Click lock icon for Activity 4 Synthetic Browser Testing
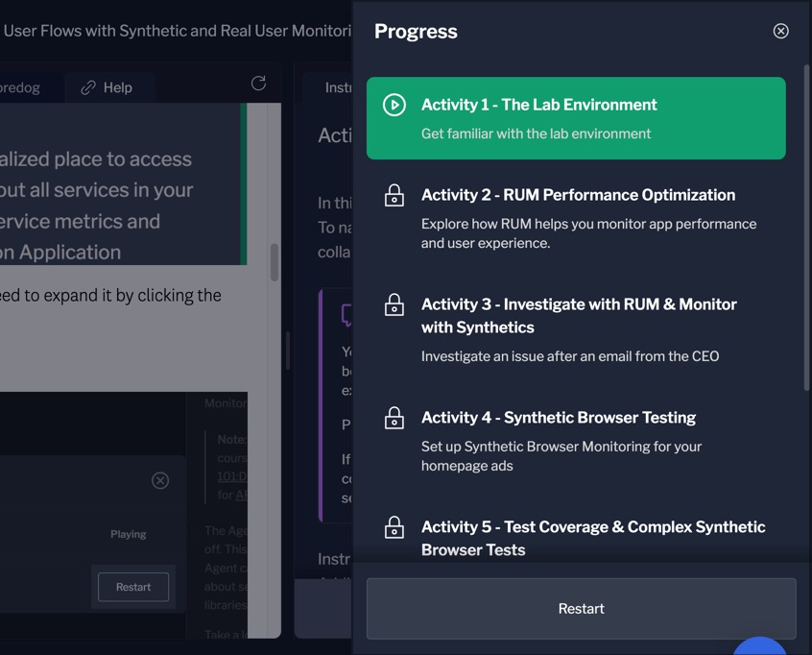 point(394,418)
